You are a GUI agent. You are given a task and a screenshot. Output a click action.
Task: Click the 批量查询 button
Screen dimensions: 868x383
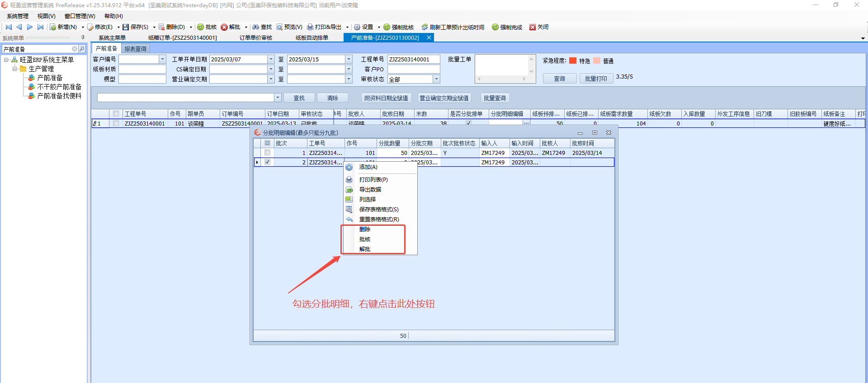tap(495, 98)
